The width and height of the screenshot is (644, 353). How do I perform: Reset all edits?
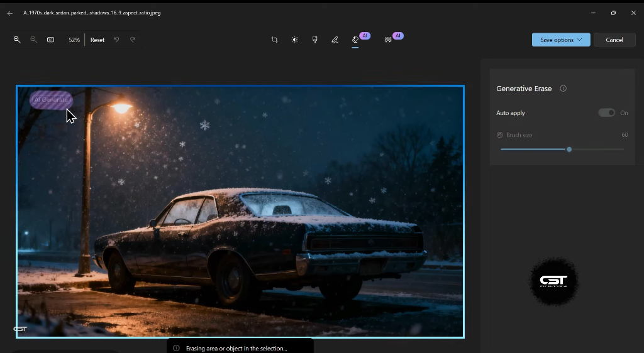pyautogui.click(x=97, y=40)
